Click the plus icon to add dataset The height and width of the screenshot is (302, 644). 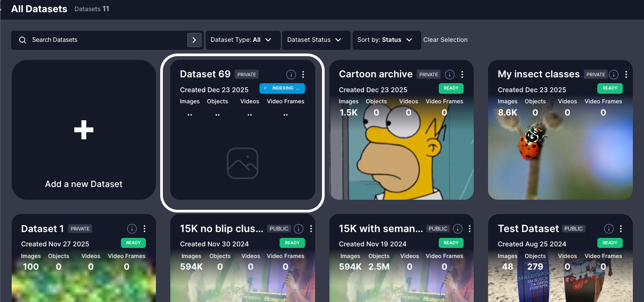click(x=84, y=130)
